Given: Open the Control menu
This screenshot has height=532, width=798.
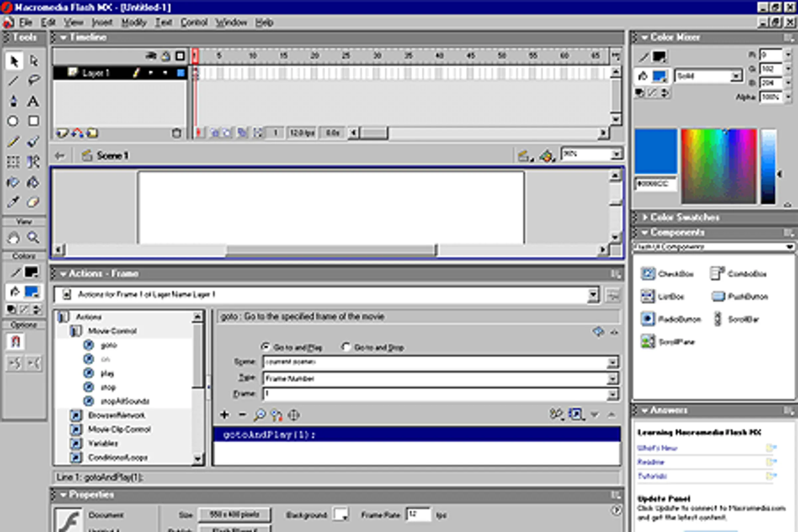Looking at the screenshot, I should point(194,22).
